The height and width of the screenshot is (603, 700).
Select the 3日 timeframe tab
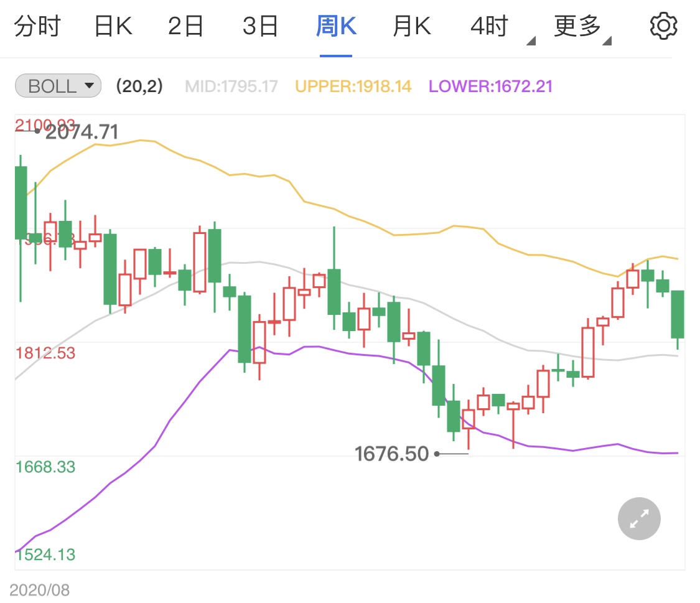260,26
